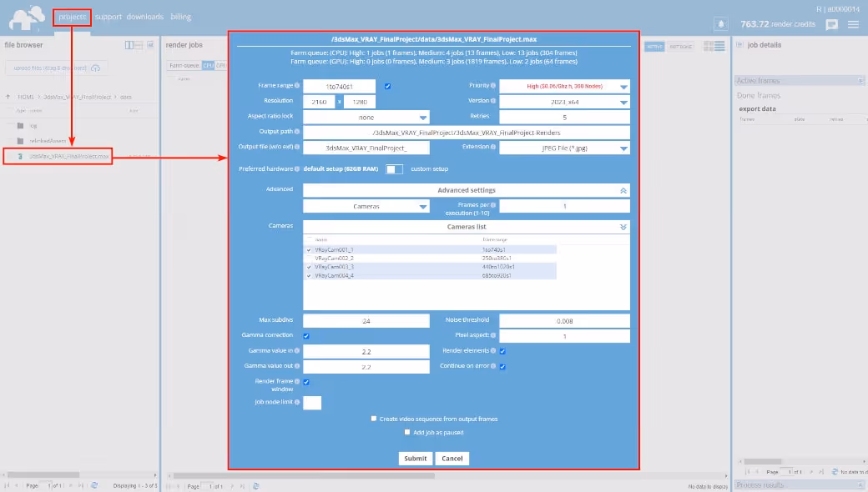
Task: Toggle the Gamma correction checkbox
Action: [x=306, y=335]
